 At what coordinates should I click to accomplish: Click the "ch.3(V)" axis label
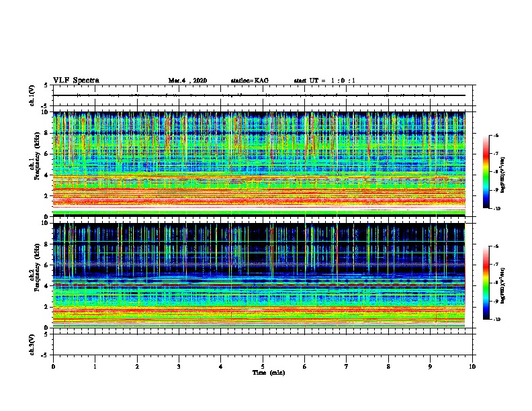click(x=32, y=345)
